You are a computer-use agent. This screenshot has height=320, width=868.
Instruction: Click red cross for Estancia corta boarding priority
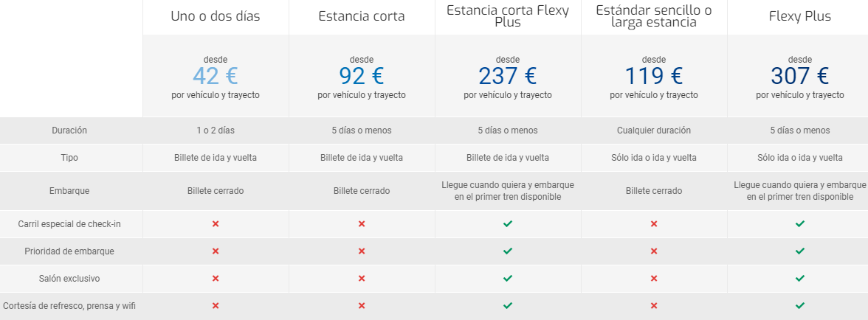point(362,251)
